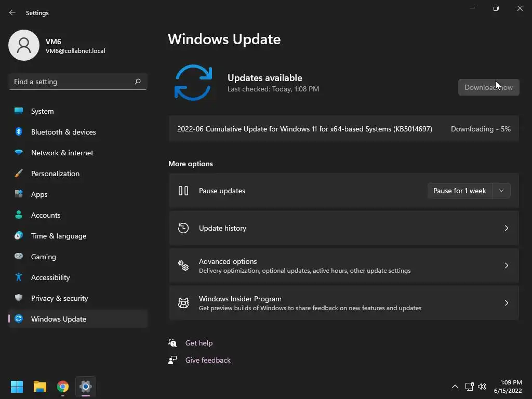Expand Advanced options settings
The width and height of the screenshot is (532, 399).
(x=344, y=265)
